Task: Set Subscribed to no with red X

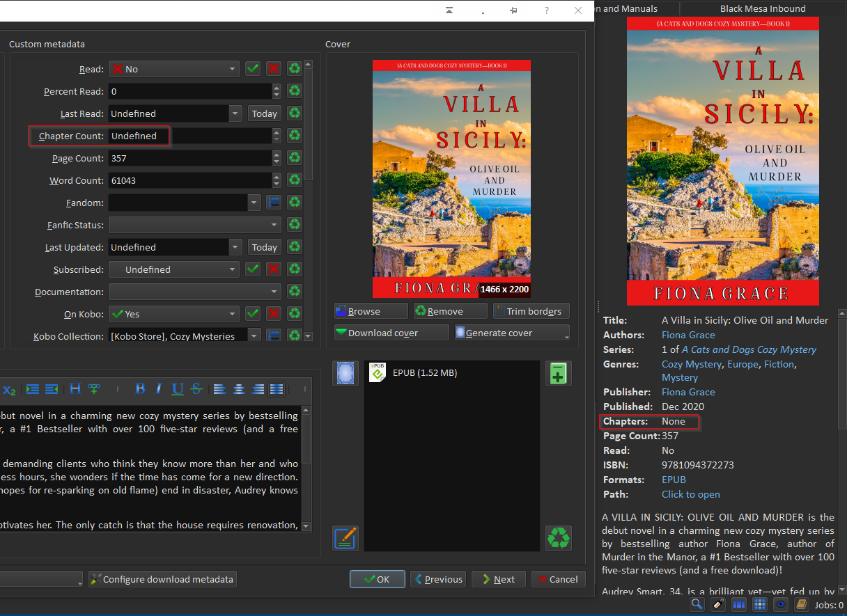Action: click(274, 269)
